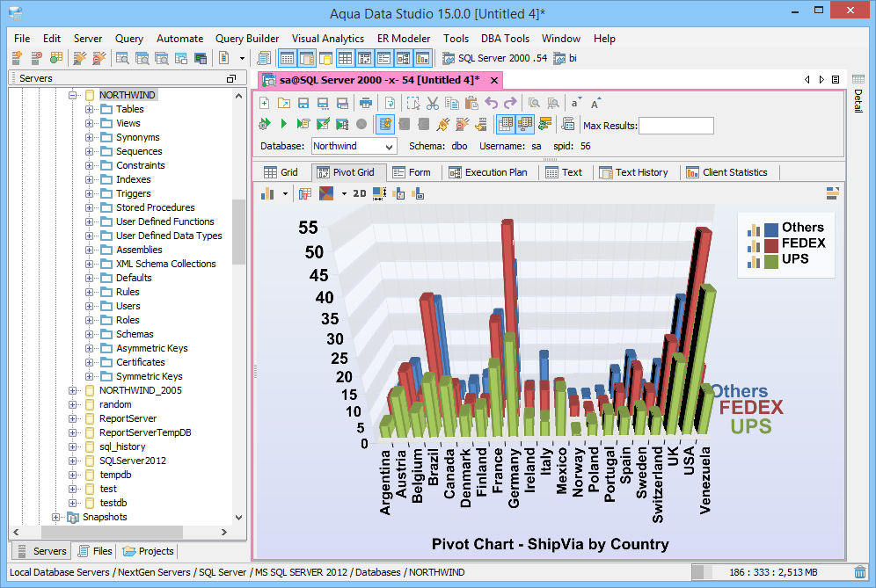Open the DBA Tools menu
This screenshot has width=876, height=588.
[x=505, y=39]
